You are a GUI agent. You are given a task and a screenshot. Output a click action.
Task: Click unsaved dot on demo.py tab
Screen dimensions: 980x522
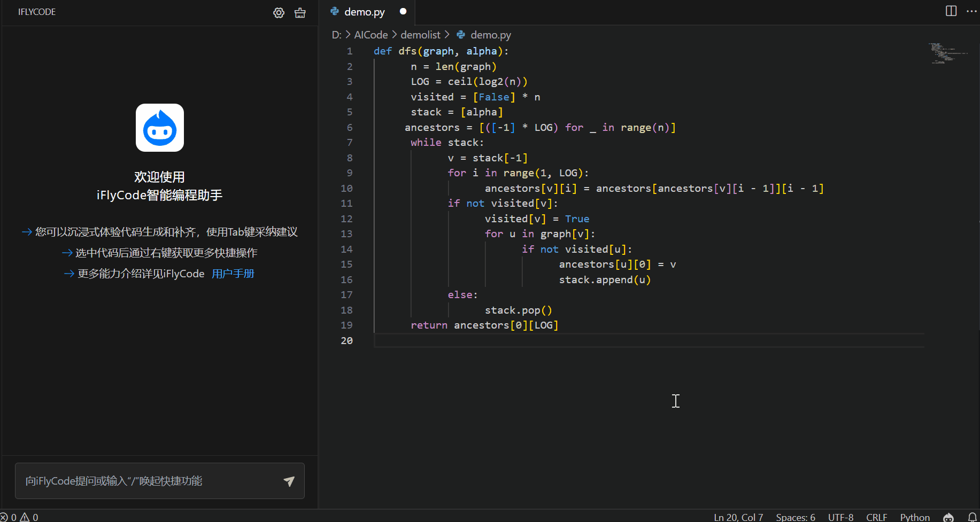(403, 11)
